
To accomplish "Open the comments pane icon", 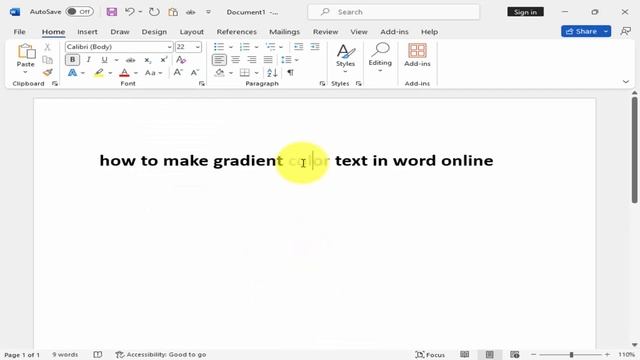I will 625,31.
